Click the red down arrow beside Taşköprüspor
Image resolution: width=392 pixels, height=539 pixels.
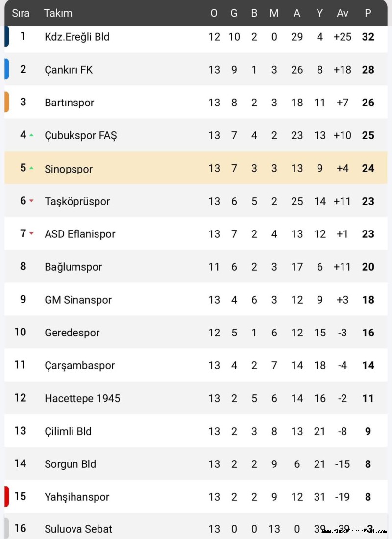pyautogui.click(x=31, y=201)
